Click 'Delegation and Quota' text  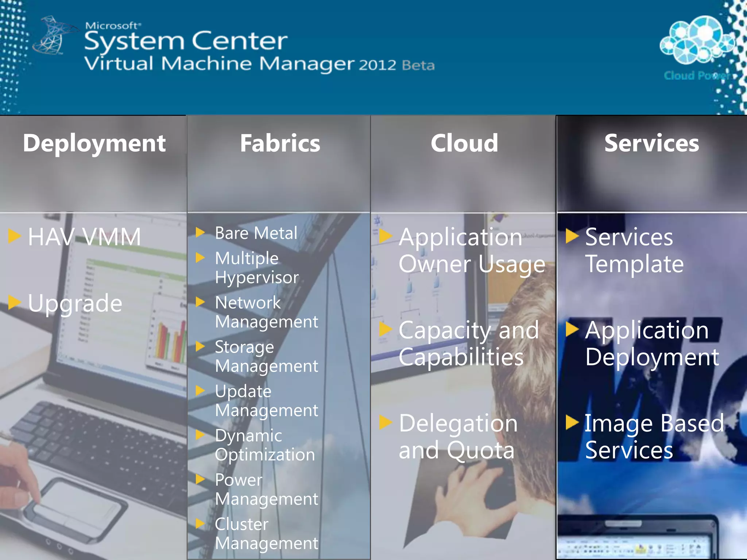pos(458,437)
